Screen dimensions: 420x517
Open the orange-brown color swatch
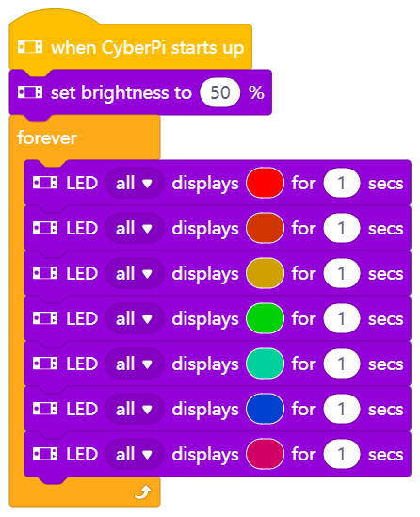pos(265,228)
